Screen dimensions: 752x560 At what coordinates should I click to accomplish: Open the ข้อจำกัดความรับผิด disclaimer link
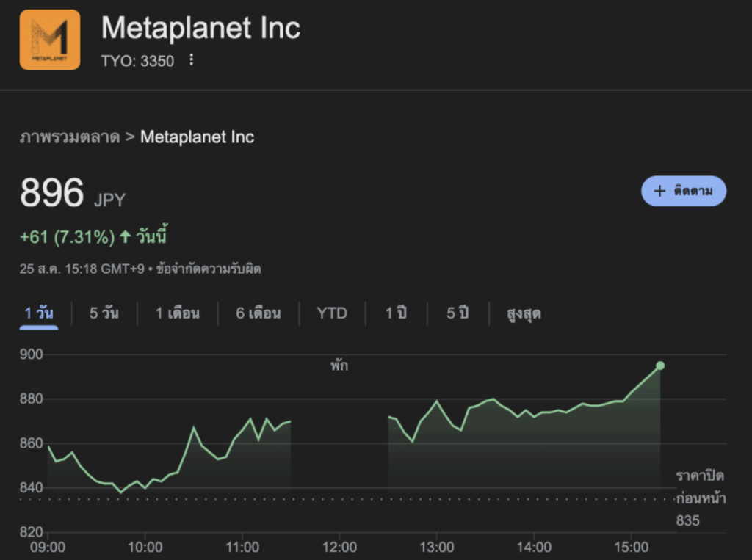click(x=209, y=269)
